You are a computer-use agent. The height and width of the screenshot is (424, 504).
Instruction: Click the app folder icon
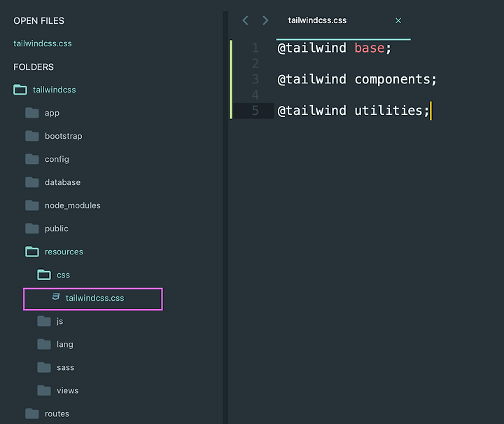pyautogui.click(x=31, y=113)
